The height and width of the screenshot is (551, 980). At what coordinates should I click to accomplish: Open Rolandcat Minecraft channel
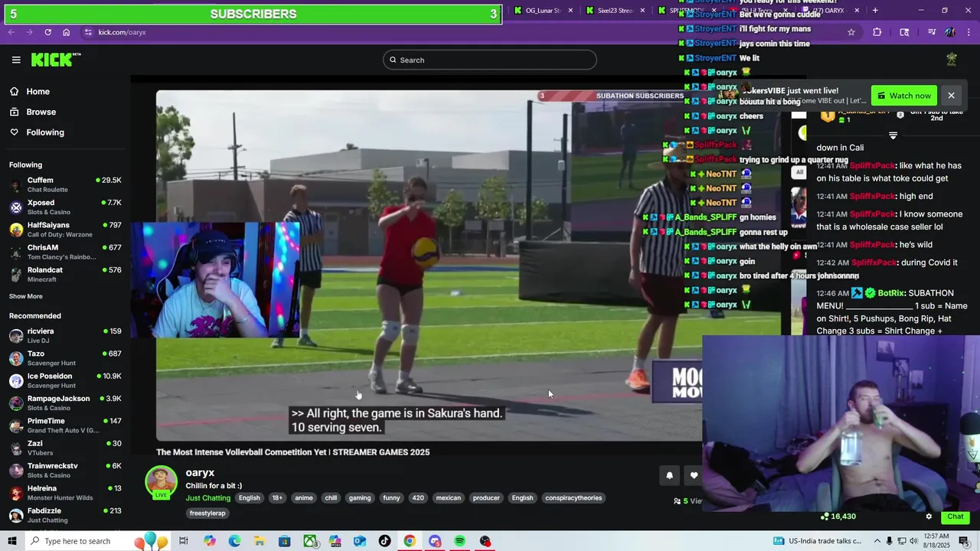[65, 274]
